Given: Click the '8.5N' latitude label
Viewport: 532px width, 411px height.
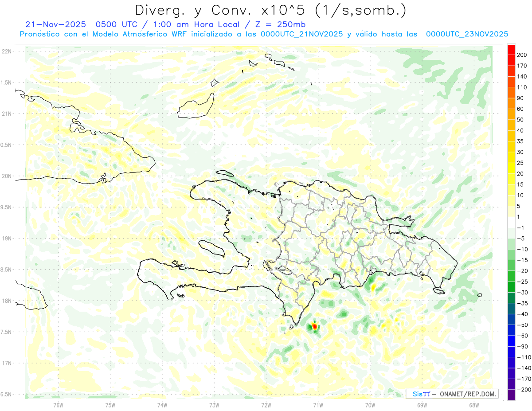Looking at the screenshot, I should coord(6,270).
